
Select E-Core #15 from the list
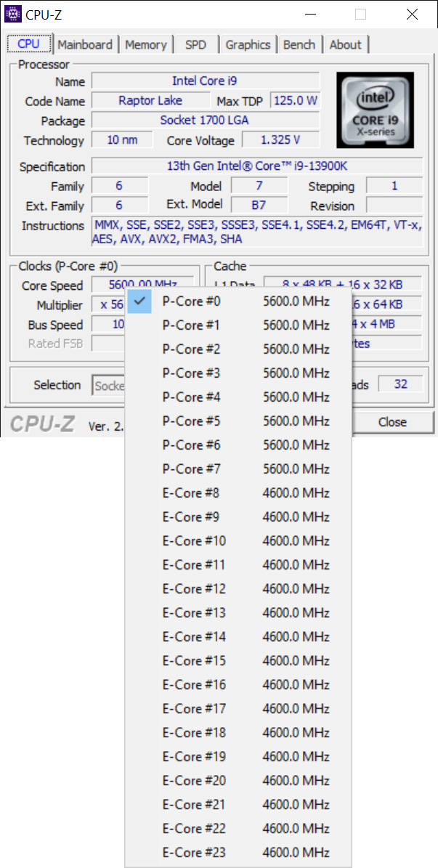pos(238,661)
